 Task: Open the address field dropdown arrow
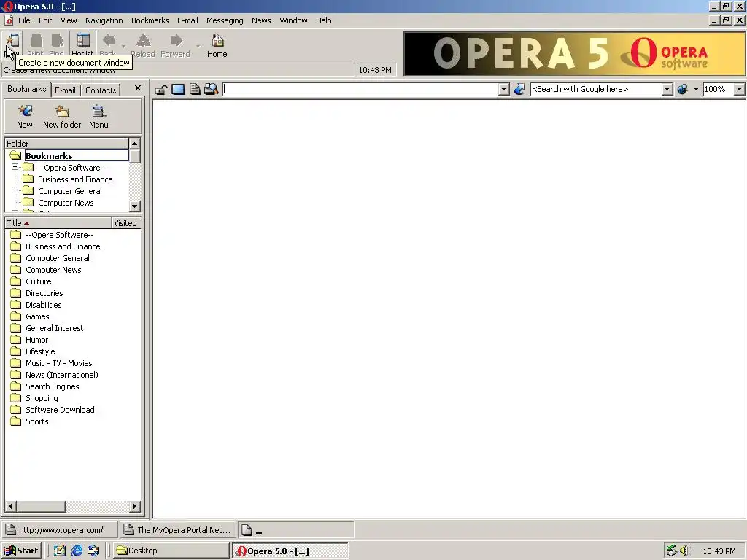click(503, 89)
